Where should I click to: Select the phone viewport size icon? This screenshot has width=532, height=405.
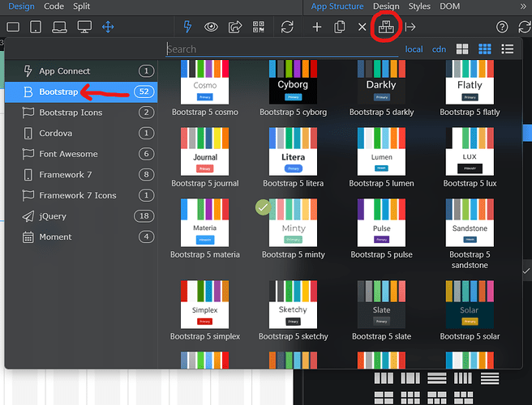pos(13,27)
